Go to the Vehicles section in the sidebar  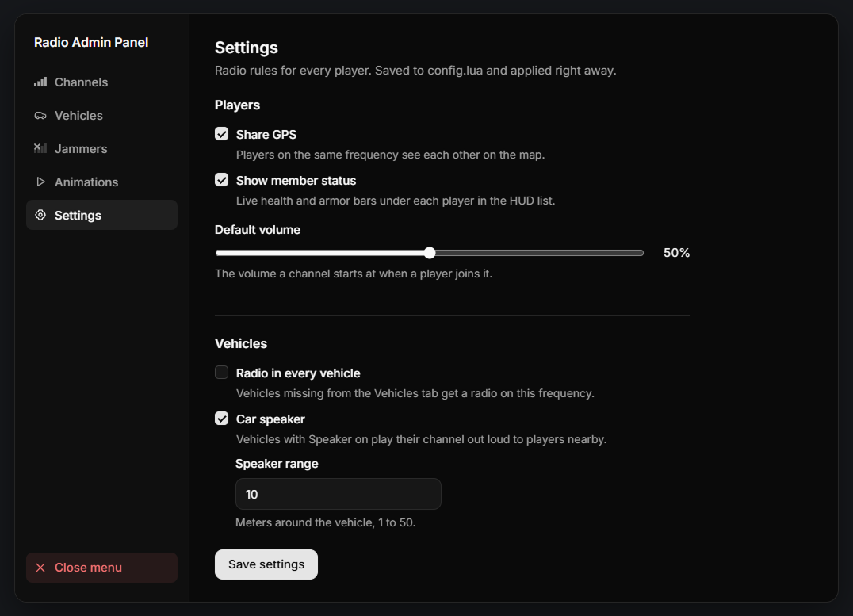point(101,116)
